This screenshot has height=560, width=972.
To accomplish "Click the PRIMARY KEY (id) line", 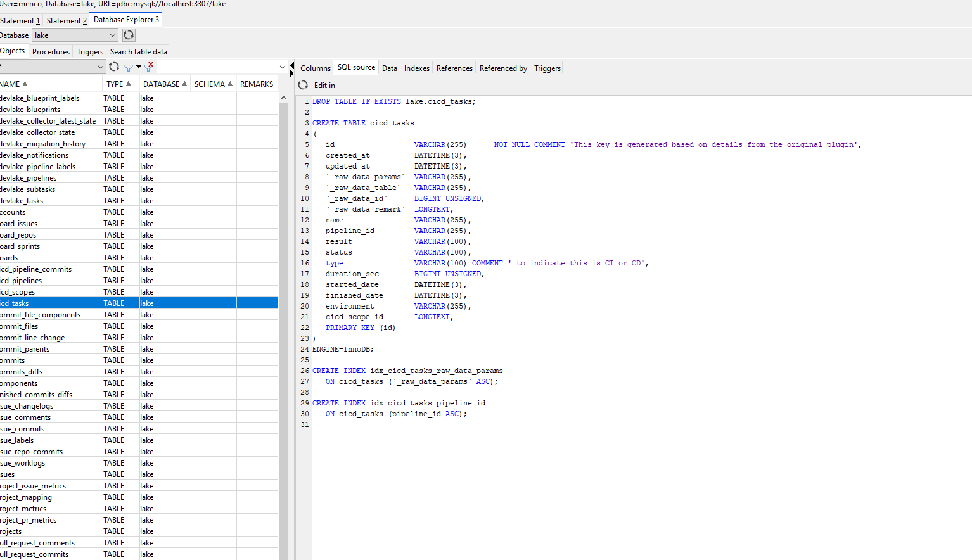I will click(x=361, y=328).
